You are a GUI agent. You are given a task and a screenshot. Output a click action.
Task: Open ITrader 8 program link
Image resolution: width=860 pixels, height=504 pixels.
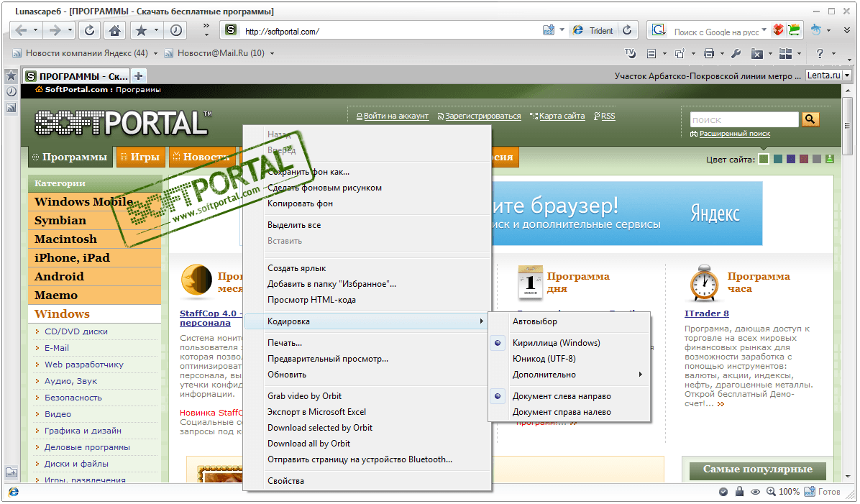click(x=706, y=313)
